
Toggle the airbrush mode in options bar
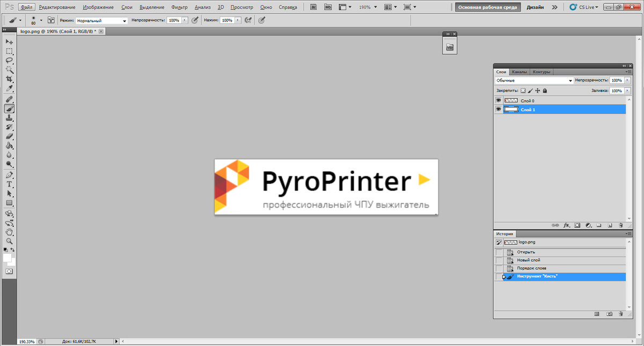248,20
